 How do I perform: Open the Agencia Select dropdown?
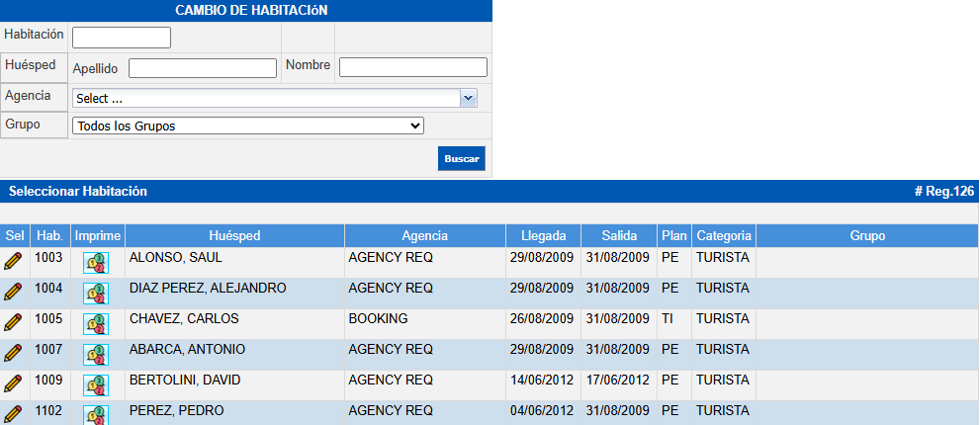[265, 98]
